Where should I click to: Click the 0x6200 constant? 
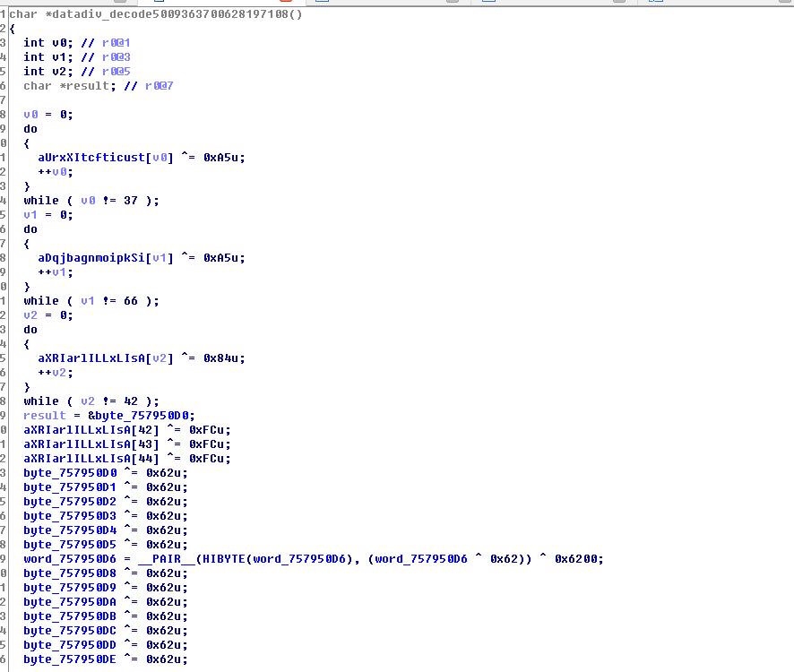575,558
